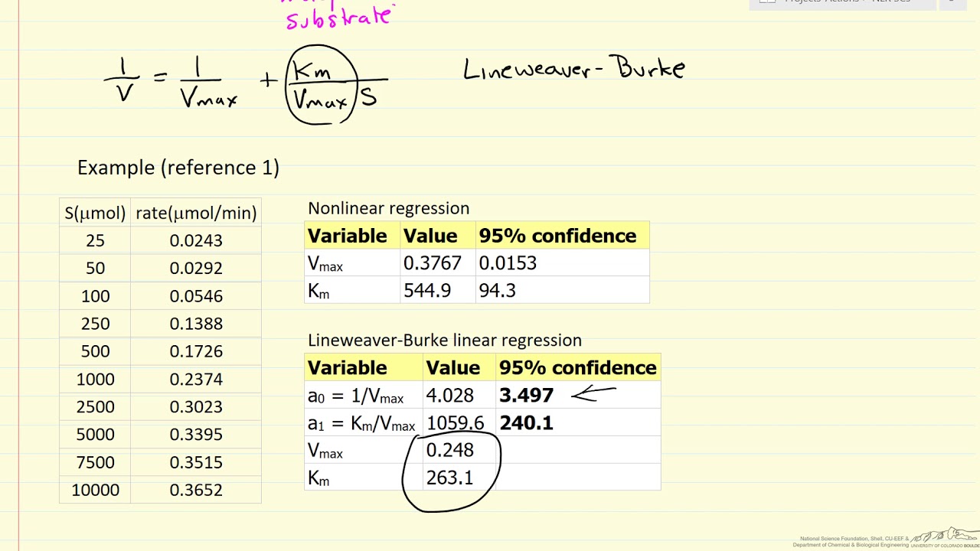Click Vmax label in Lineweaver-Burke table
980x551 pixels.
[x=325, y=452]
